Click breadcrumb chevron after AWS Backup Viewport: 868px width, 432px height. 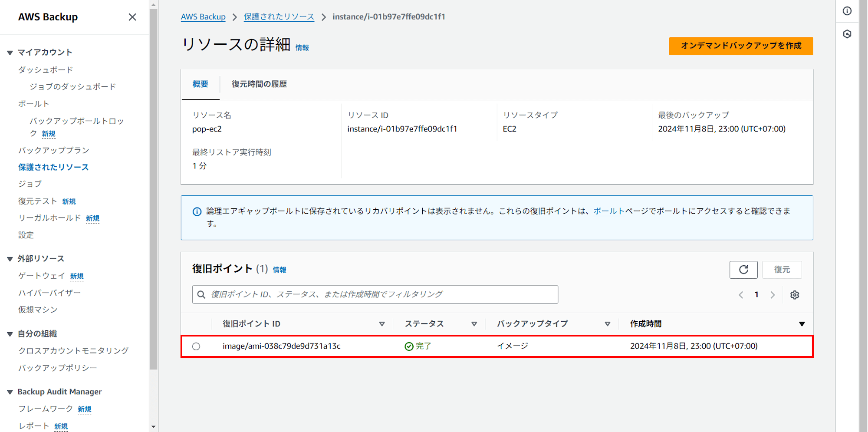click(x=235, y=17)
